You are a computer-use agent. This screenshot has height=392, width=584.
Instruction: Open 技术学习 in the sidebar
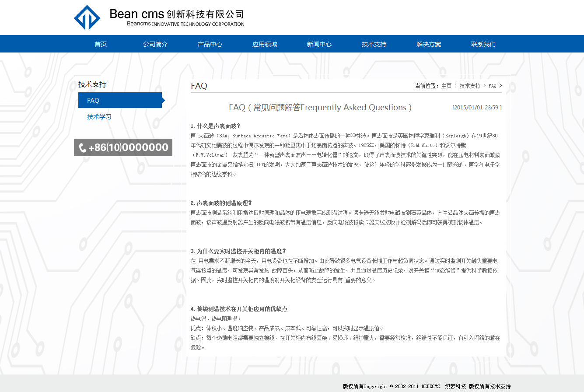(x=99, y=117)
